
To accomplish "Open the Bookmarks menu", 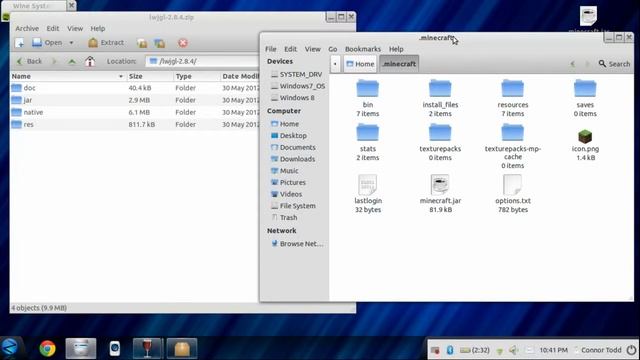I will [363, 49].
